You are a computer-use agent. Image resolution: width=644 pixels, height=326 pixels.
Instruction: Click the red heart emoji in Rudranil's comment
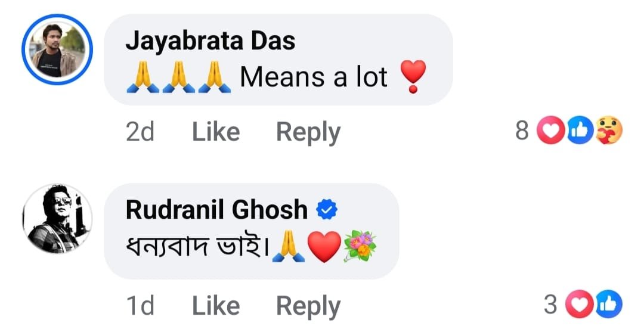[326, 247]
